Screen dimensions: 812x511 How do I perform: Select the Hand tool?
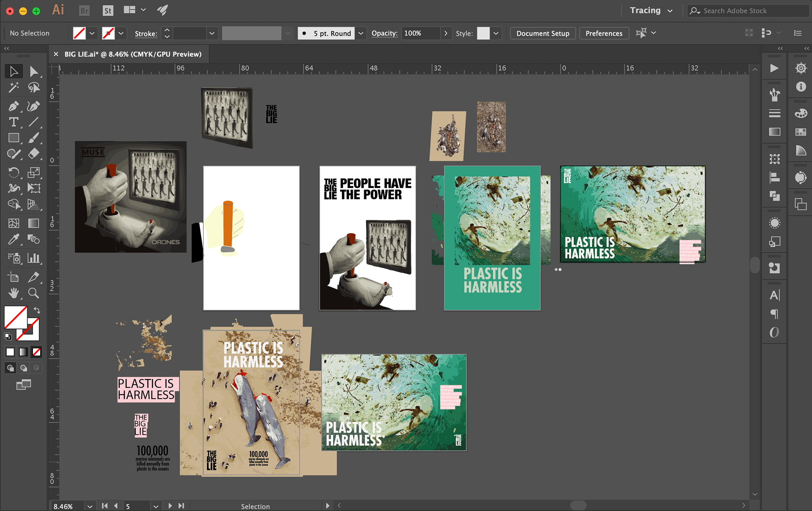point(14,293)
